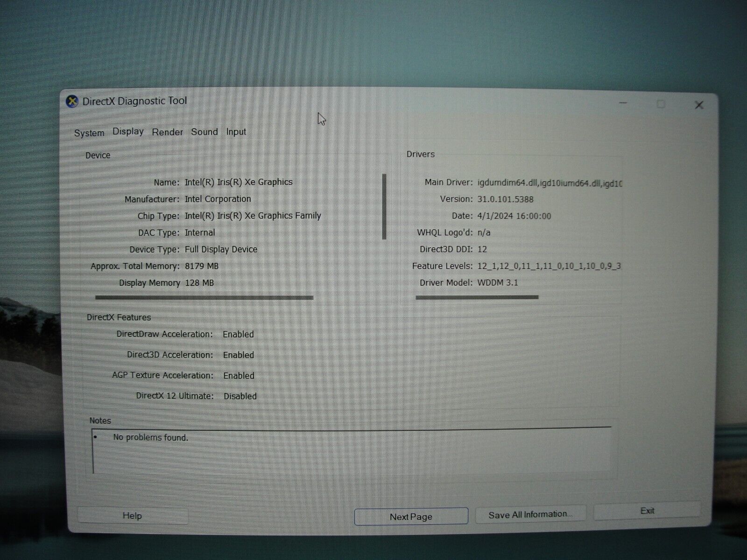Click DirectDraw Acceleration 'Enabled' value

[x=238, y=335]
